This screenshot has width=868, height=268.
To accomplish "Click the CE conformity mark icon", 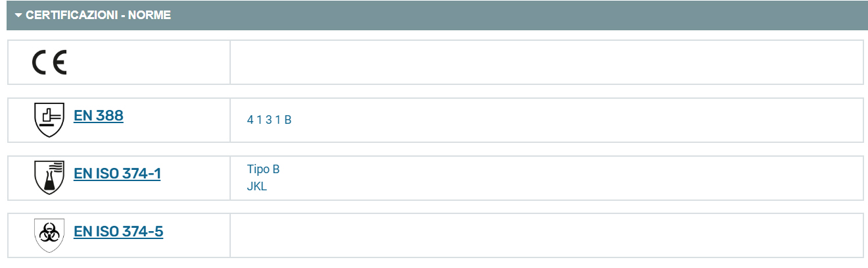I will coord(49,63).
